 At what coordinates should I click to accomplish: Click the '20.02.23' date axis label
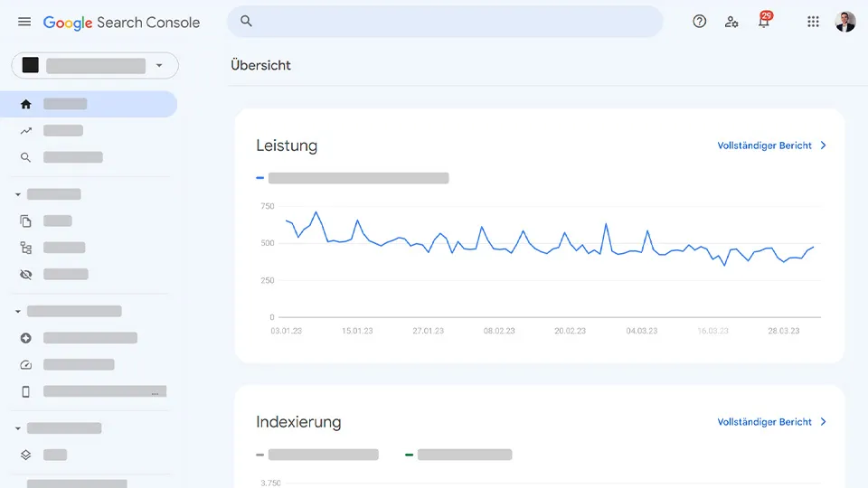pyautogui.click(x=571, y=331)
